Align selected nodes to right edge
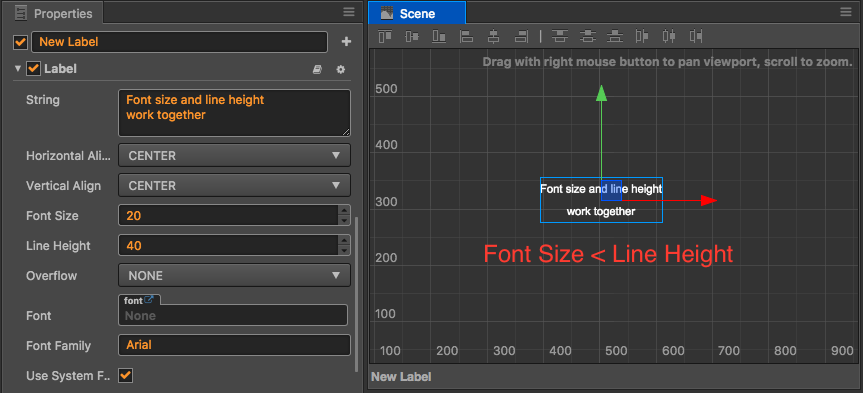 (521, 36)
